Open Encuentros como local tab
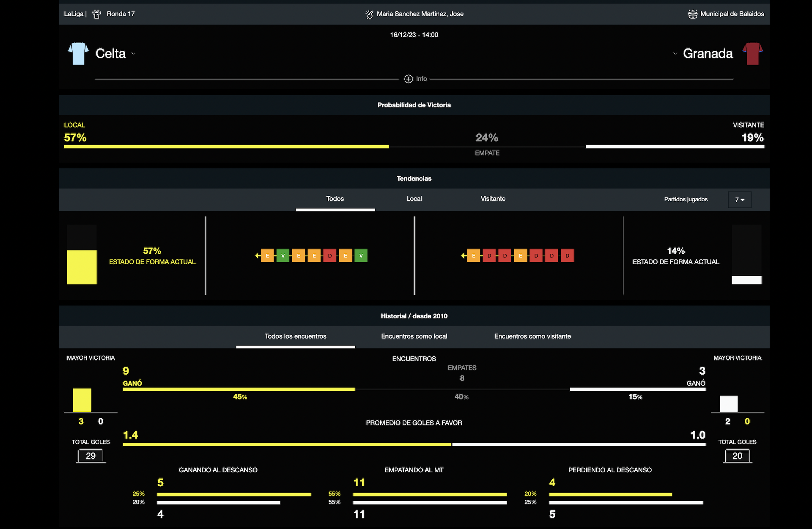The width and height of the screenshot is (812, 529). coord(414,336)
